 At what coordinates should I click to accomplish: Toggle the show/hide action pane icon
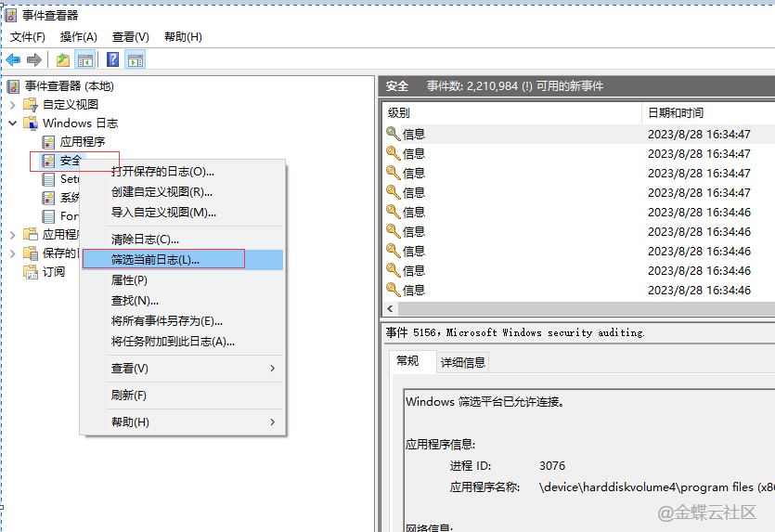click(x=136, y=60)
